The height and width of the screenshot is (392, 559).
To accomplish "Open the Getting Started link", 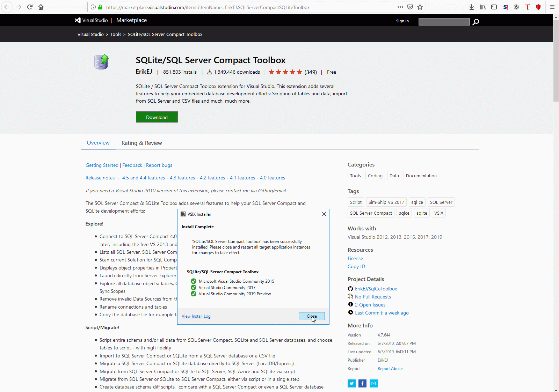I will (102, 165).
